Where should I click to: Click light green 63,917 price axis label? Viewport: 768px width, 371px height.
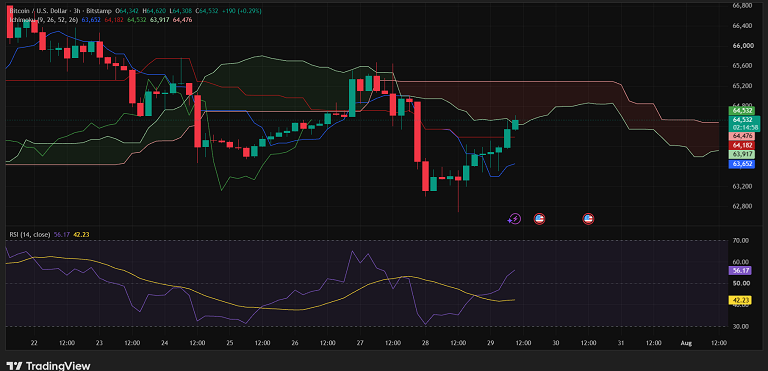coord(742,154)
